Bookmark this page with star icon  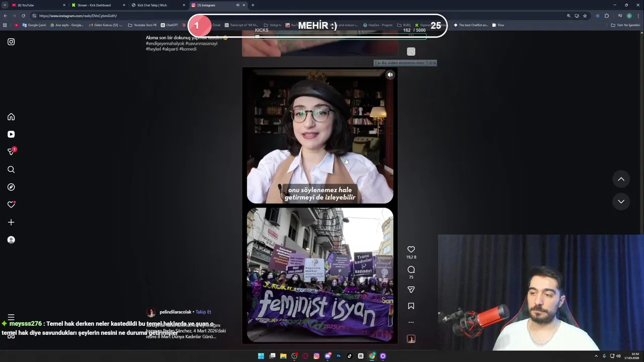point(585,16)
